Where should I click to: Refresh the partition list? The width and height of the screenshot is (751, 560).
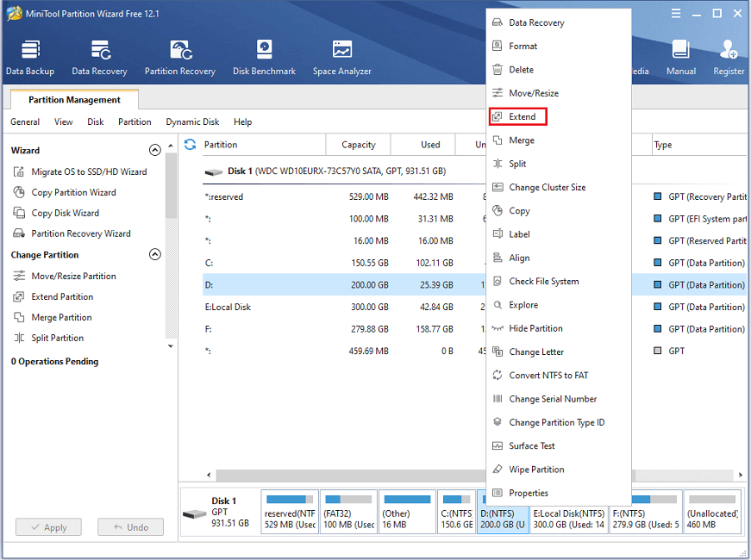191,145
